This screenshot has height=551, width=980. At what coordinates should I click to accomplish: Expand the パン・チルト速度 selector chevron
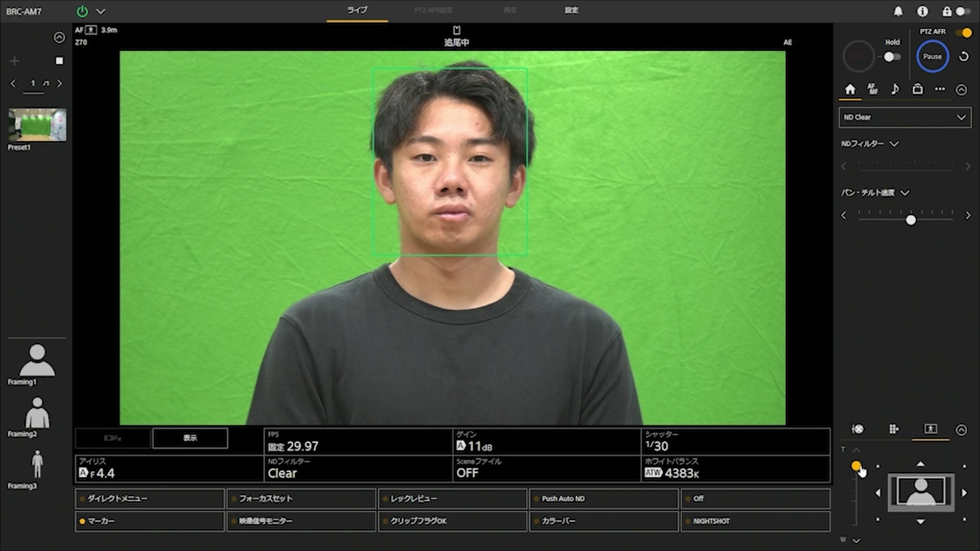[905, 193]
